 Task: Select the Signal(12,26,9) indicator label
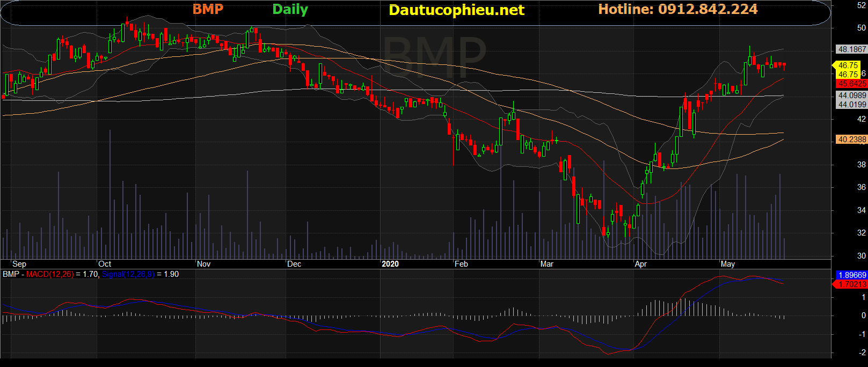[128, 274]
